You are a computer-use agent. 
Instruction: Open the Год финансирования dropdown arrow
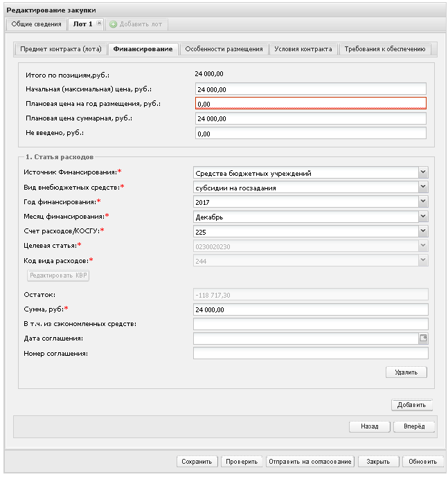[x=423, y=201]
